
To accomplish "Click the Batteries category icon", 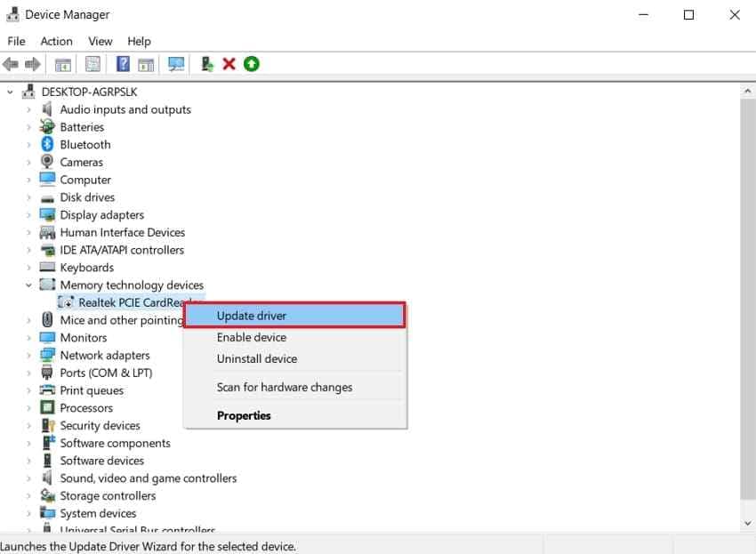I will point(47,127).
